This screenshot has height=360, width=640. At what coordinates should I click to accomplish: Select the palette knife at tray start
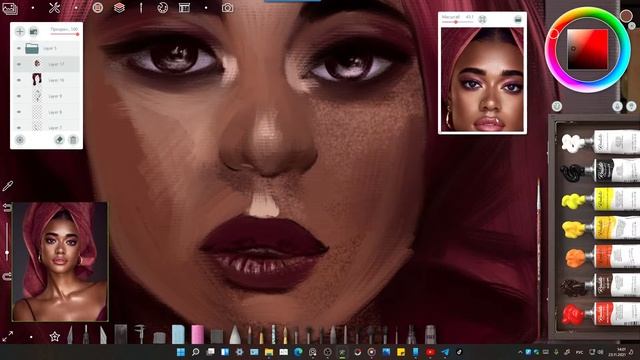coord(70,335)
